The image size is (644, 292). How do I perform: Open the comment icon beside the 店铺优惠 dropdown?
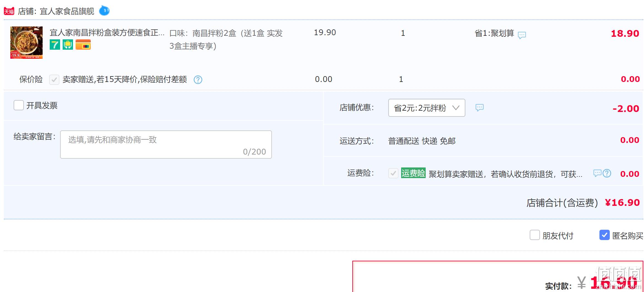coord(480,108)
